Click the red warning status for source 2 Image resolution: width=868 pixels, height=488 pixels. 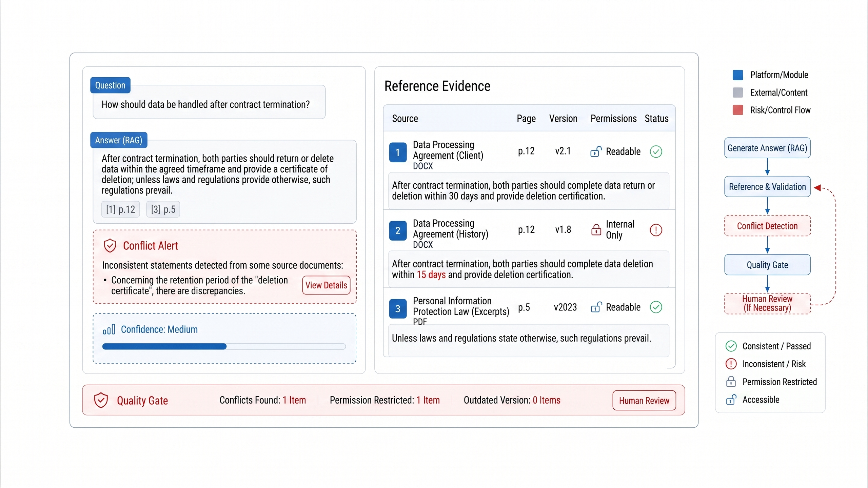pyautogui.click(x=656, y=230)
